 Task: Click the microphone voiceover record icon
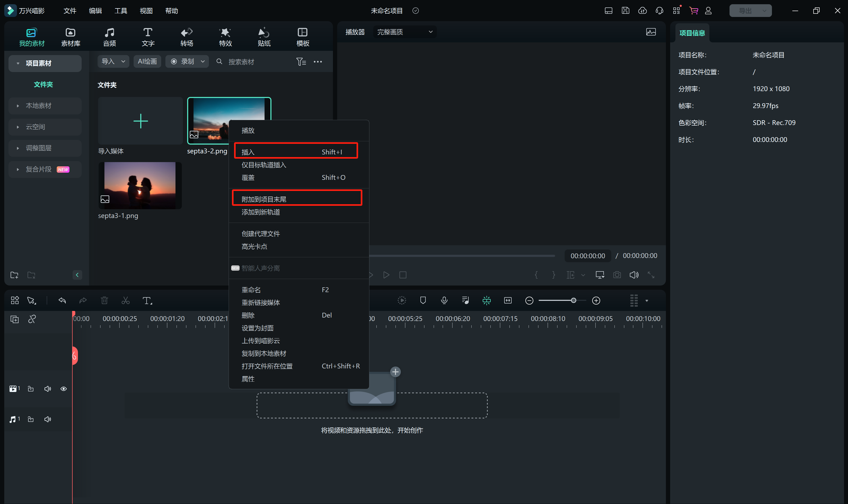pyautogui.click(x=444, y=301)
